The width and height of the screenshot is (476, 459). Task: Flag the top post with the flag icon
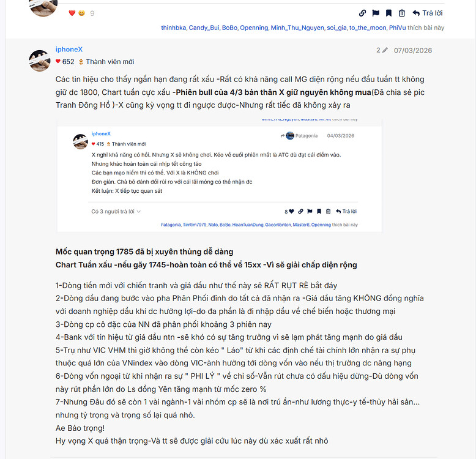[x=376, y=13]
